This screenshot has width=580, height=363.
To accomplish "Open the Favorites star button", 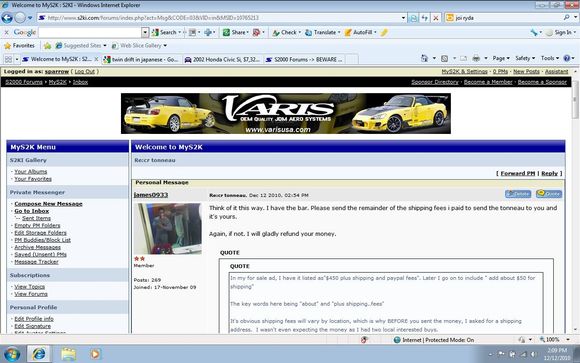I will [x=19, y=46].
